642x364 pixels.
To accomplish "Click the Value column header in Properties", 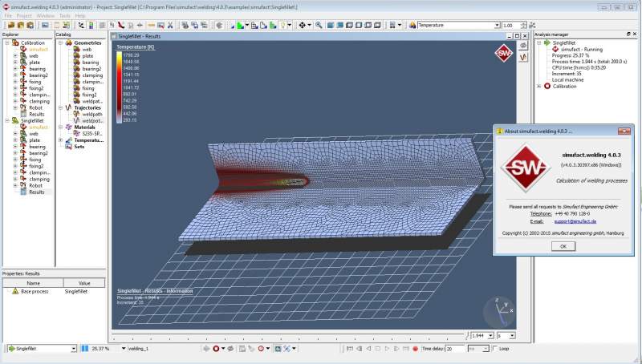I will 84,283.
